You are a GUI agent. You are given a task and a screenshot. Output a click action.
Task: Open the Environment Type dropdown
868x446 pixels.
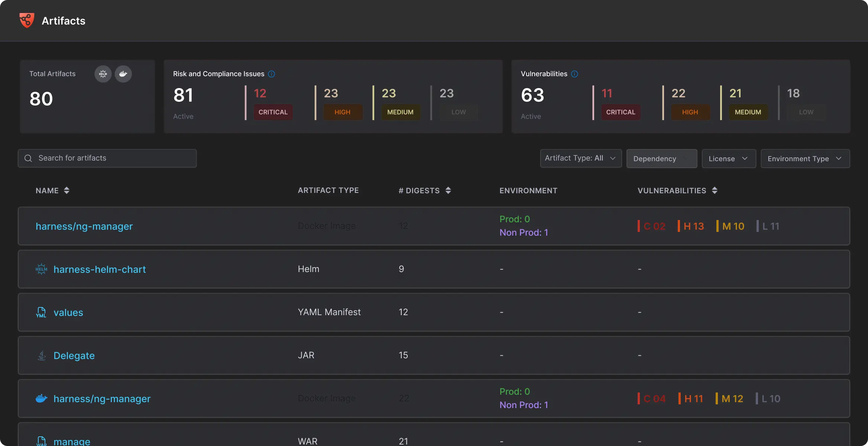(x=805, y=159)
